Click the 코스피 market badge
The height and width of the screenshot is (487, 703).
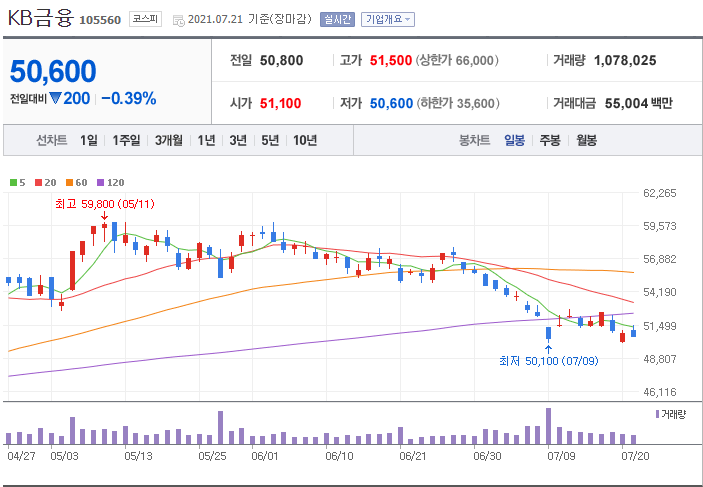[145, 19]
